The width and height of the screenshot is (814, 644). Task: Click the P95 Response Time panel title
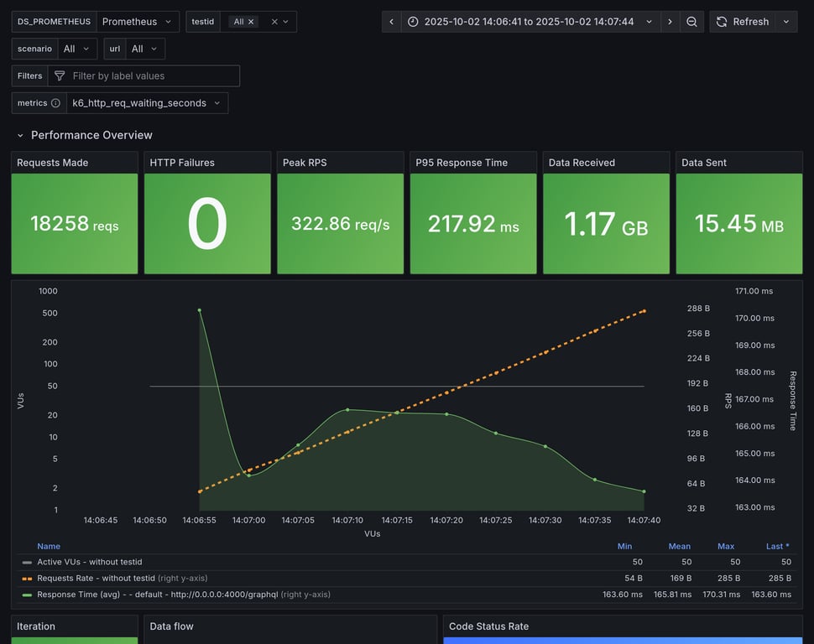(462, 163)
